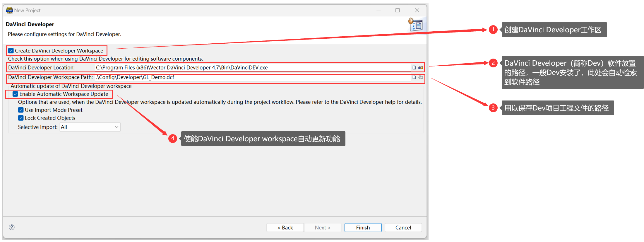Viewport: 644px width, 242px height.
Task: Close the New Project dialog window
Action: 417,10
